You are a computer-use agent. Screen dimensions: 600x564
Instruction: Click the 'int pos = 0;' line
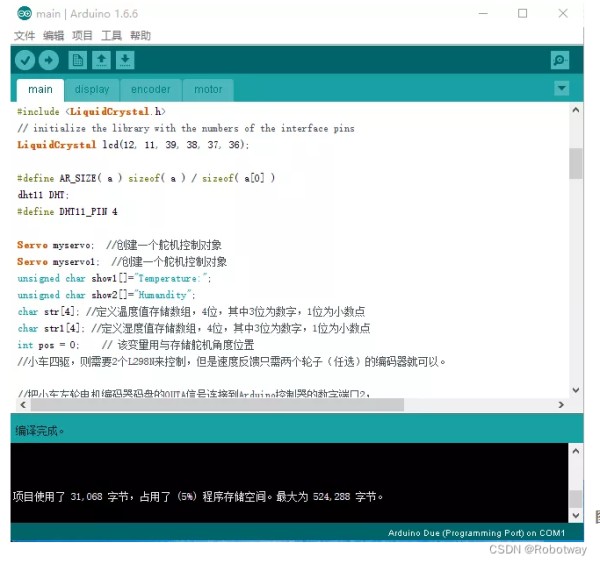(x=135, y=345)
